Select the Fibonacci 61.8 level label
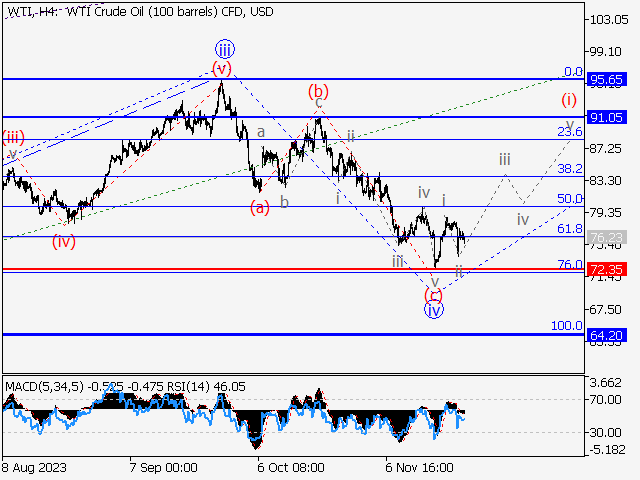The height and width of the screenshot is (480, 640). tap(570, 229)
